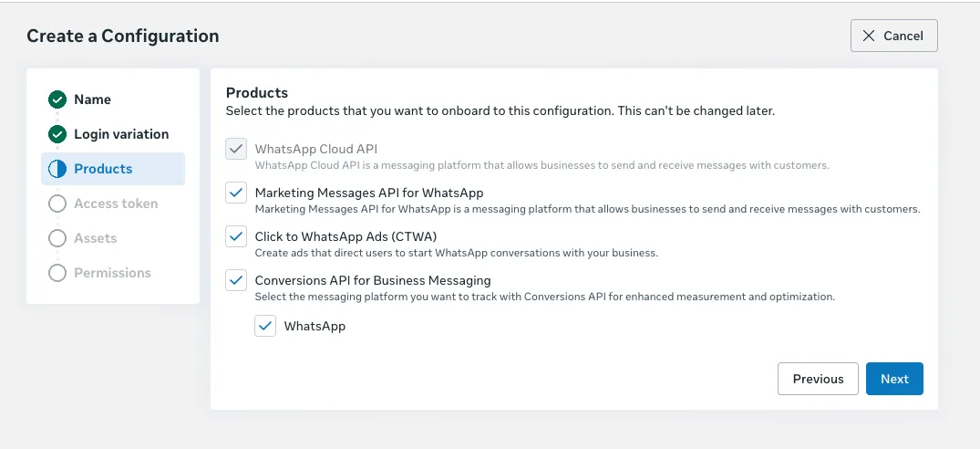Go to the Login variation step
The width and height of the screenshot is (980, 449).
click(x=121, y=134)
